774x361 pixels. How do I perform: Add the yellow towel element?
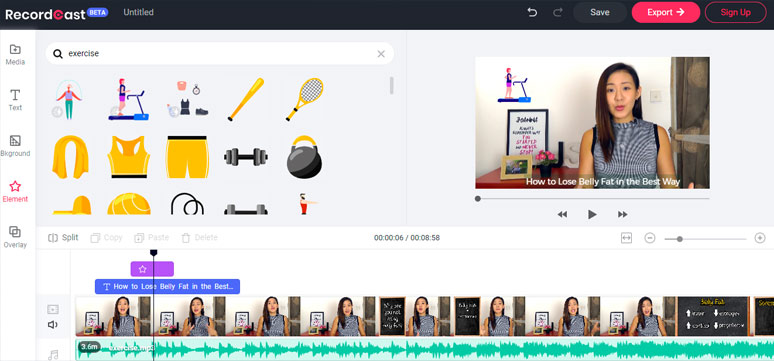click(71, 157)
